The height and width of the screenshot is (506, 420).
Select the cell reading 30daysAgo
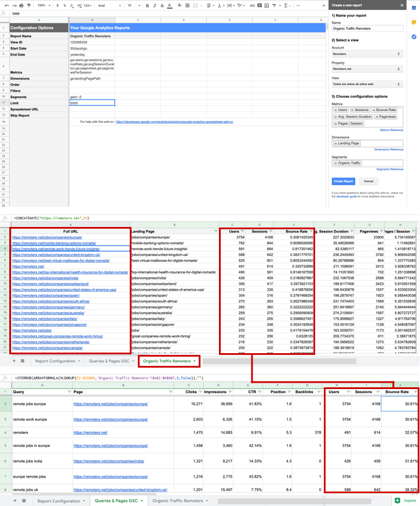pyautogui.click(x=92, y=49)
